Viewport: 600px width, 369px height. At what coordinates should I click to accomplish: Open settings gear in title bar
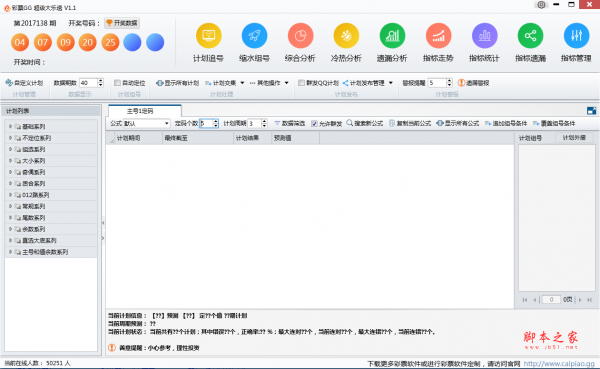[541, 5]
